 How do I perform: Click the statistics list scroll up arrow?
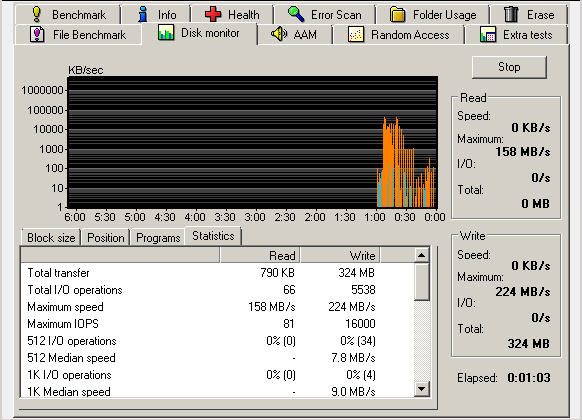(x=422, y=255)
